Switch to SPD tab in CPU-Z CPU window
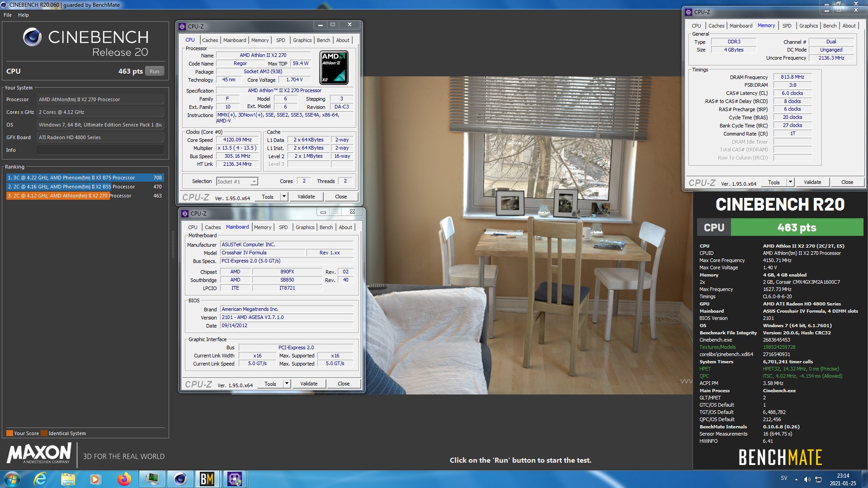This screenshot has width=868, height=488. pyautogui.click(x=281, y=40)
